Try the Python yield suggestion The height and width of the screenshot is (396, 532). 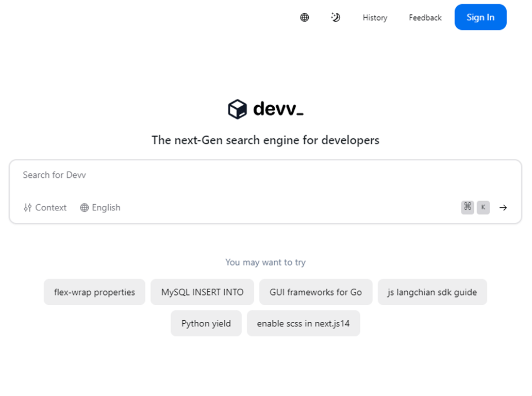point(206,323)
